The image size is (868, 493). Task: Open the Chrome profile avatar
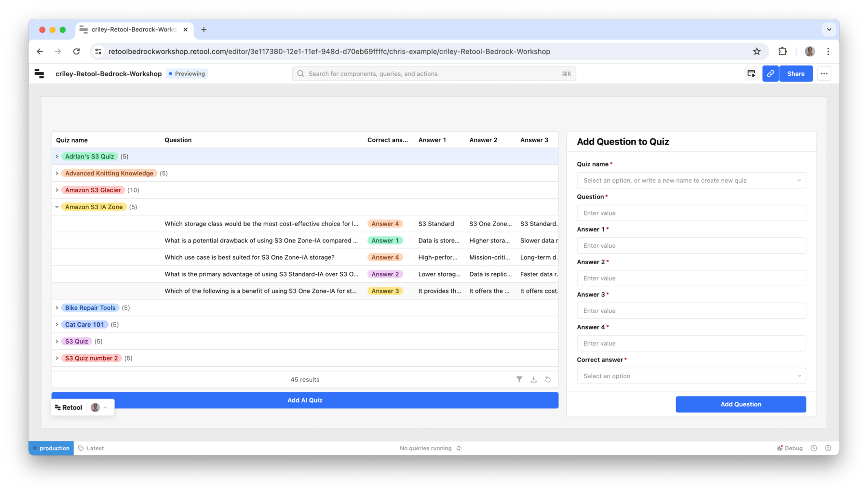point(810,51)
